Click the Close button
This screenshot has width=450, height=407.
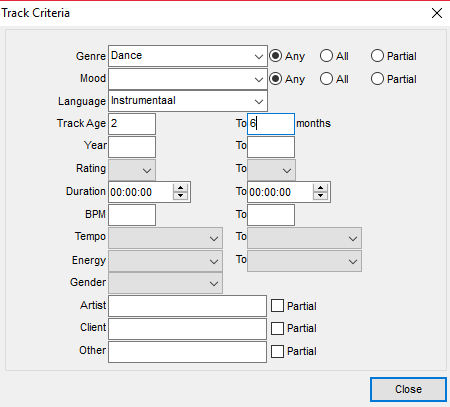pyautogui.click(x=408, y=389)
